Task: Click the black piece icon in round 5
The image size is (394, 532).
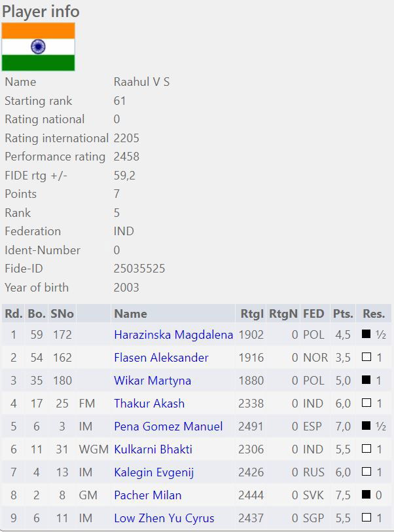Action: pos(367,427)
